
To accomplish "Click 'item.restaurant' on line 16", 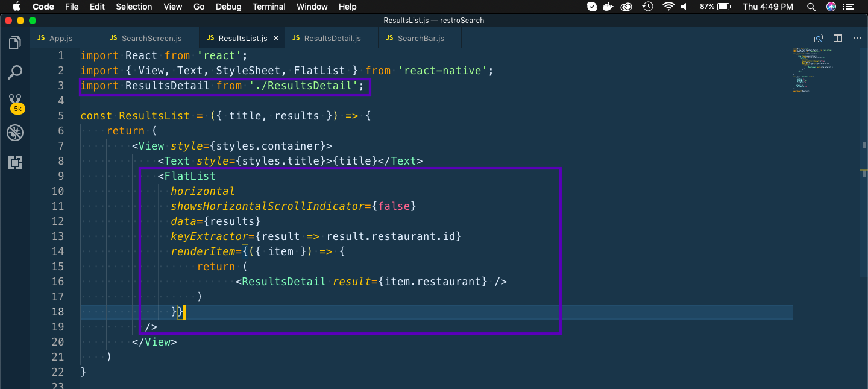I will (433, 282).
